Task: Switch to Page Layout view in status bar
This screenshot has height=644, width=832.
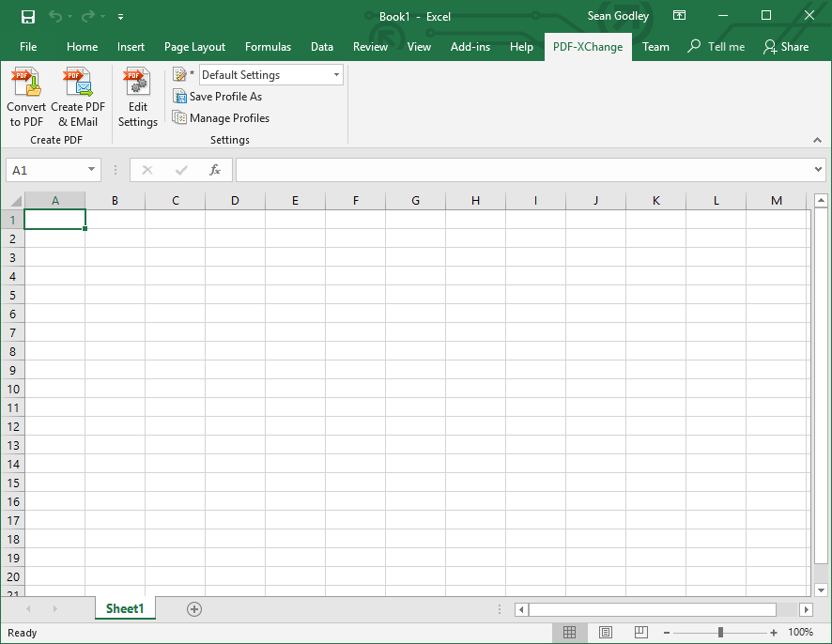Action: (x=606, y=633)
